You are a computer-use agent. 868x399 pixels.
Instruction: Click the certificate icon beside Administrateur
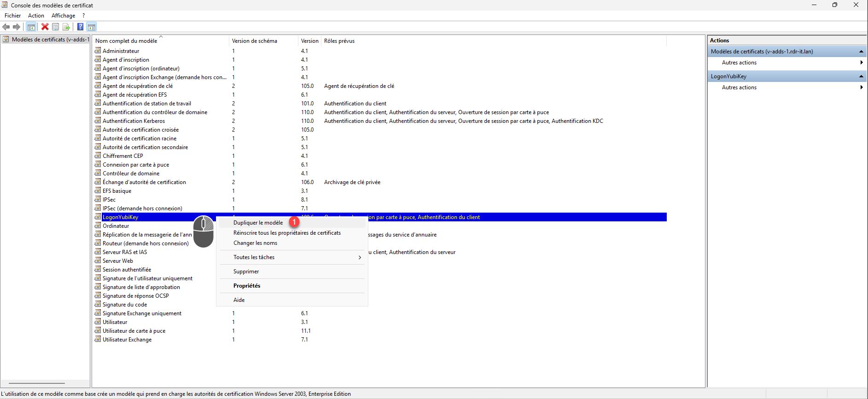98,51
